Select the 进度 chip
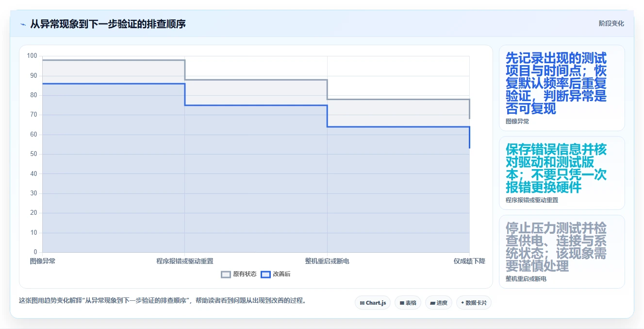This screenshot has width=644, height=329. coord(439,303)
